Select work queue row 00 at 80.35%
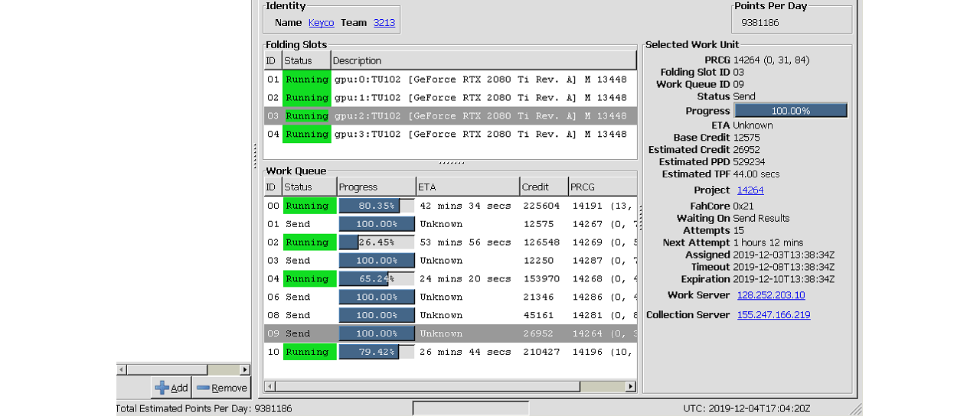 [450, 206]
